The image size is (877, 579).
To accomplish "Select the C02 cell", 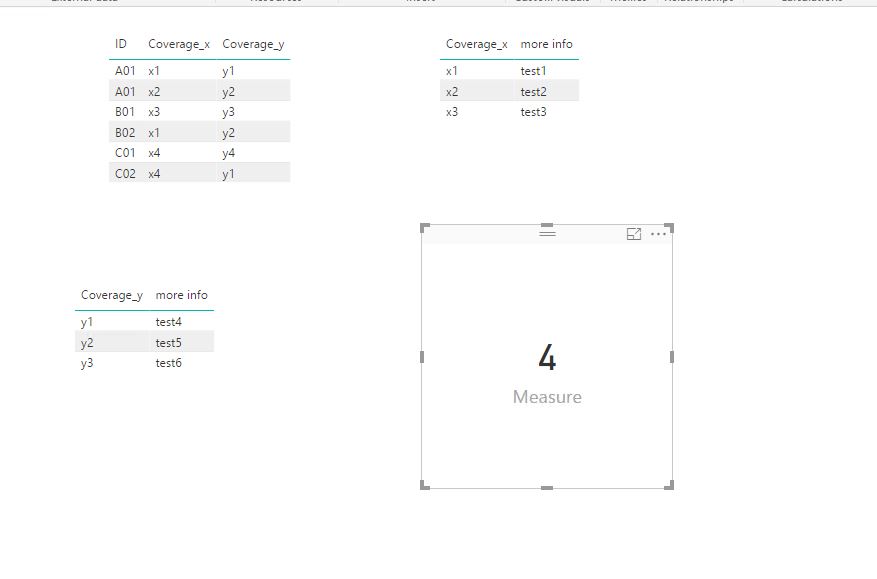I will point(125,173).
